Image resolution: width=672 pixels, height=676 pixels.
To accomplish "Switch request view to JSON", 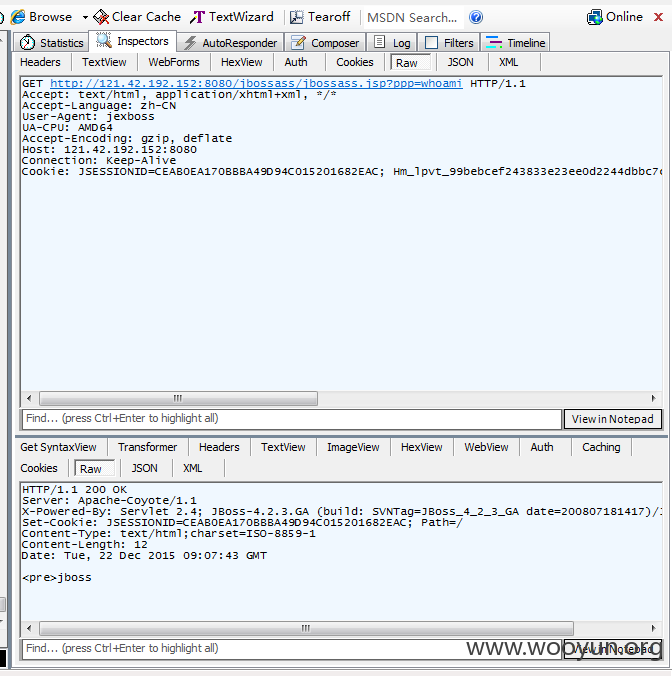I will (460, 63).
